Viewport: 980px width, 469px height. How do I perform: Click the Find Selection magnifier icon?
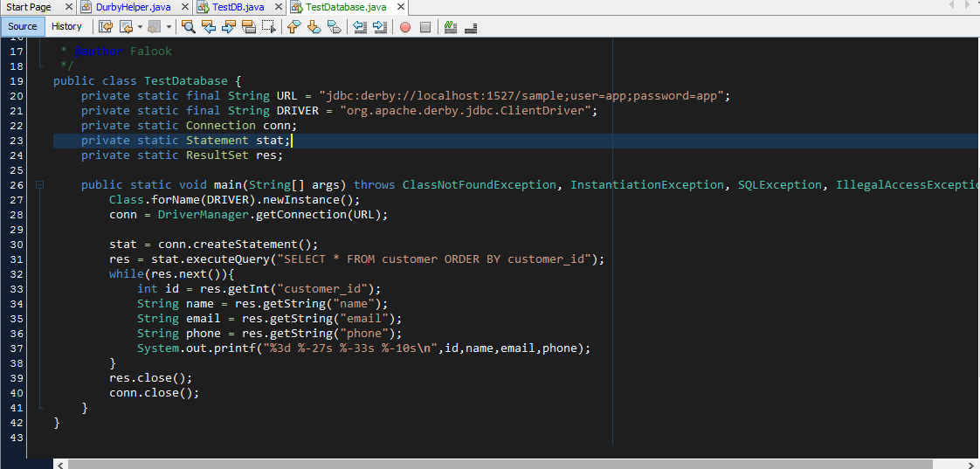[188, 27]
